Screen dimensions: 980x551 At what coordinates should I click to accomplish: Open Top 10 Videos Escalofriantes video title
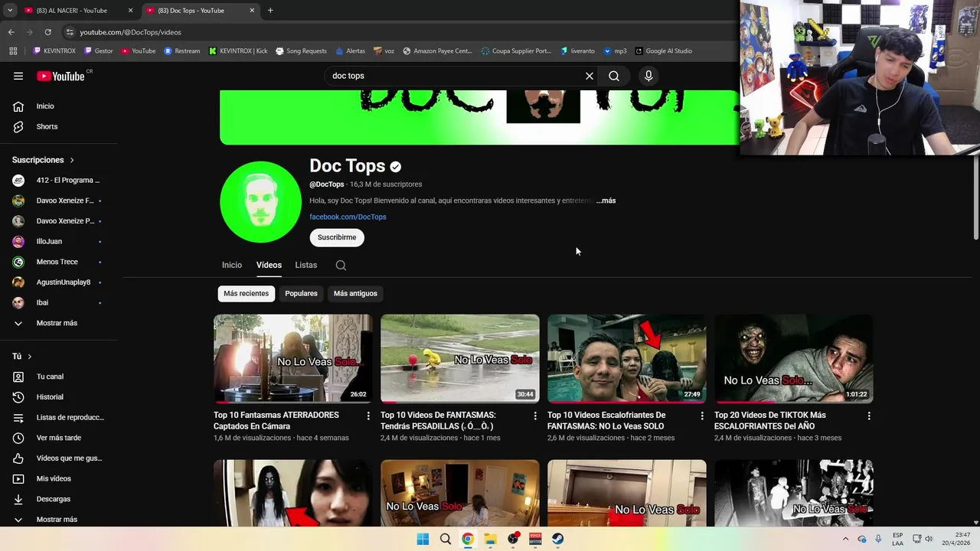[x=606, y=420]
